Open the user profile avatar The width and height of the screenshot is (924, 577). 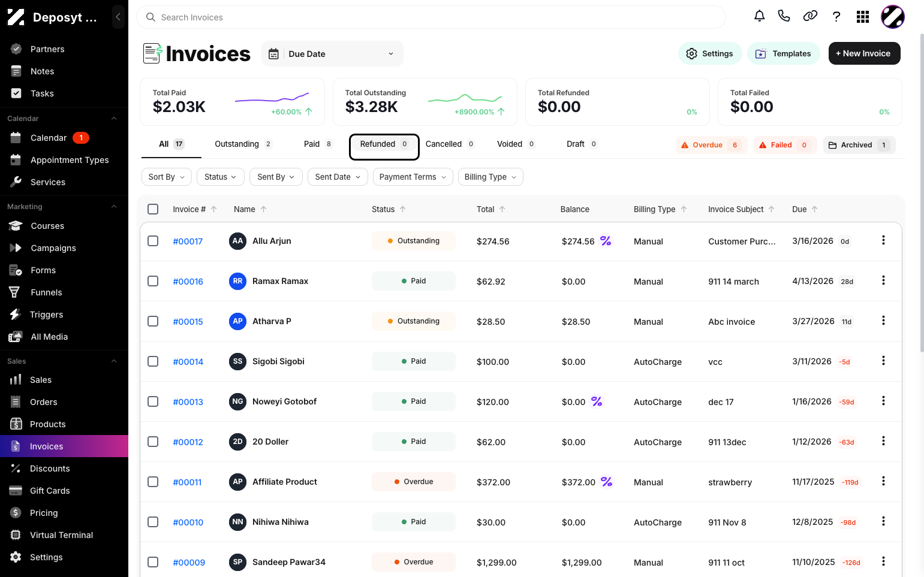click(892, 17)
